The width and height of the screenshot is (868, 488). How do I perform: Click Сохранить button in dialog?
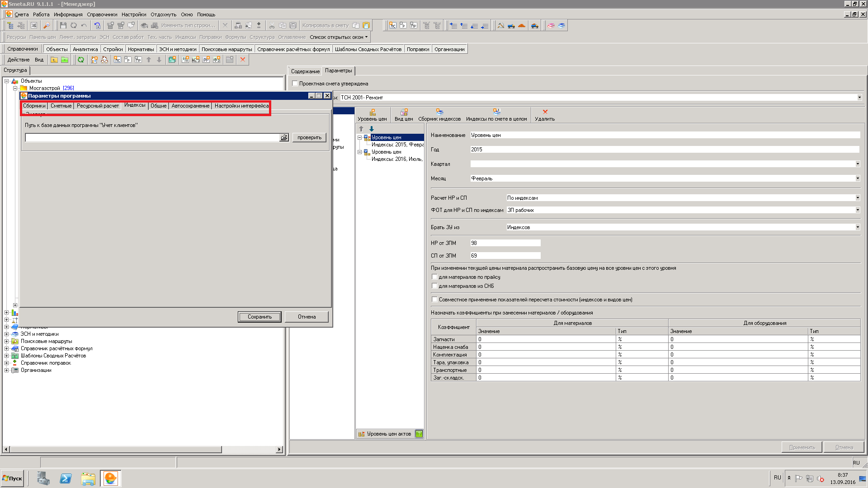click(x=259, y=317)
